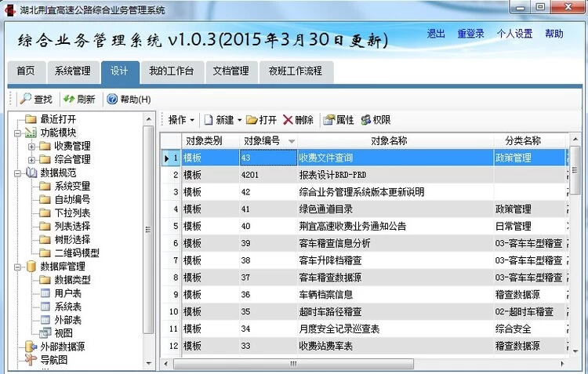Click the 查找 search magnifier icon
588x374 pixels.
24,100
